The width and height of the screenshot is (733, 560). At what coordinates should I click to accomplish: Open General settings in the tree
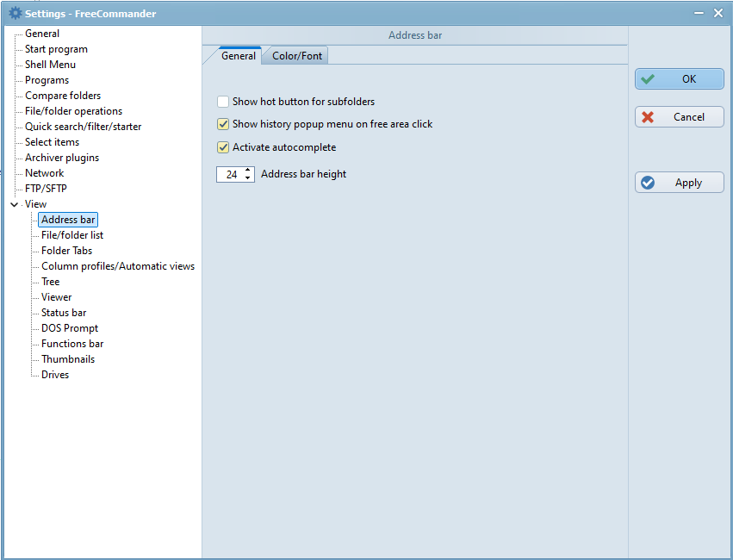[42, 34]
